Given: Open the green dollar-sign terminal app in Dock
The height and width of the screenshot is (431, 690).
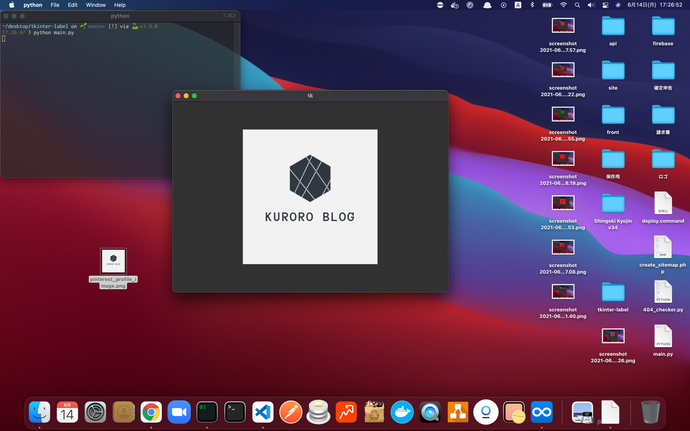Looking at the screenshot, I should (207, 413).
